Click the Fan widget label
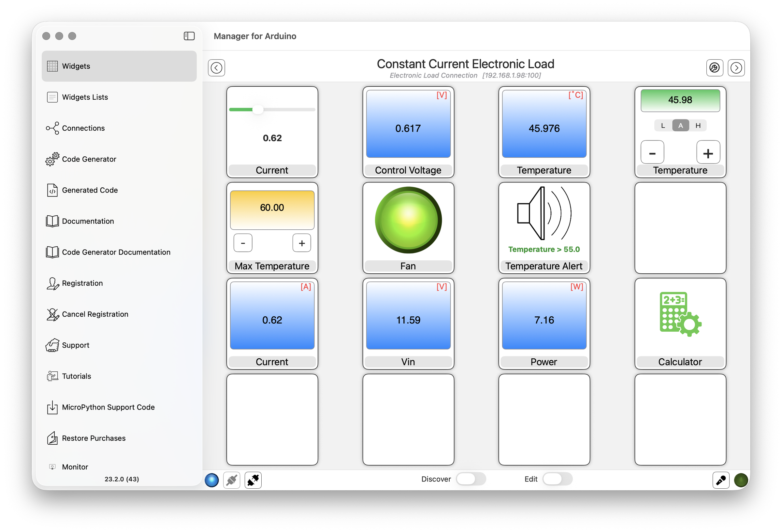The width and height of the screenshot is (782, 532). click(x=408, y=266)
